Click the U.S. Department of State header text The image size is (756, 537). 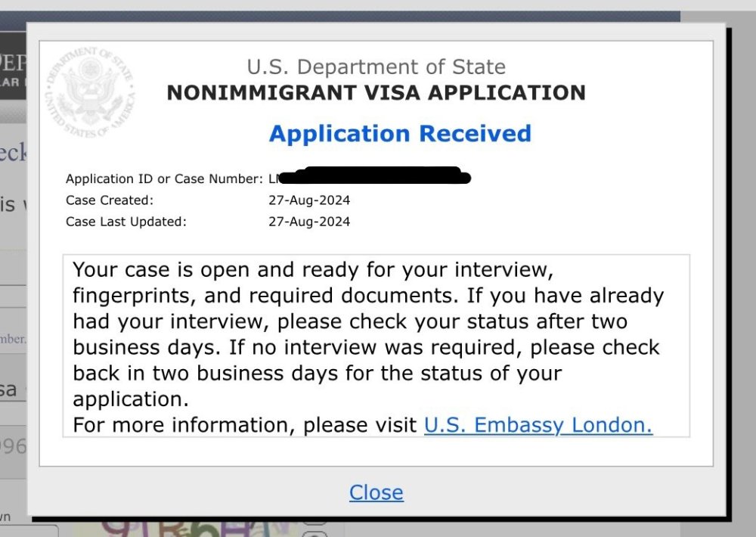pos(376,67)
